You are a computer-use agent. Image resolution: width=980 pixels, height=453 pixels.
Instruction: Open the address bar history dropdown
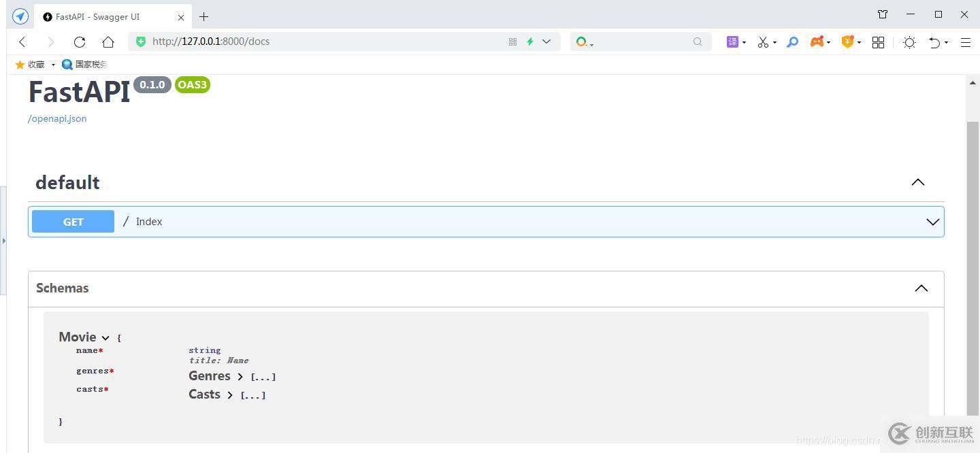pos(546,41)
